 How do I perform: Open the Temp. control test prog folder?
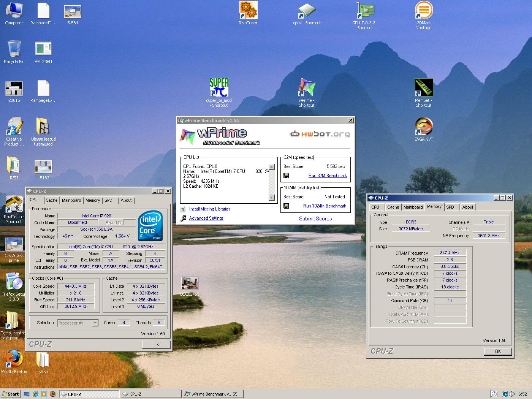pyautogui.click(x=13, y=326)
